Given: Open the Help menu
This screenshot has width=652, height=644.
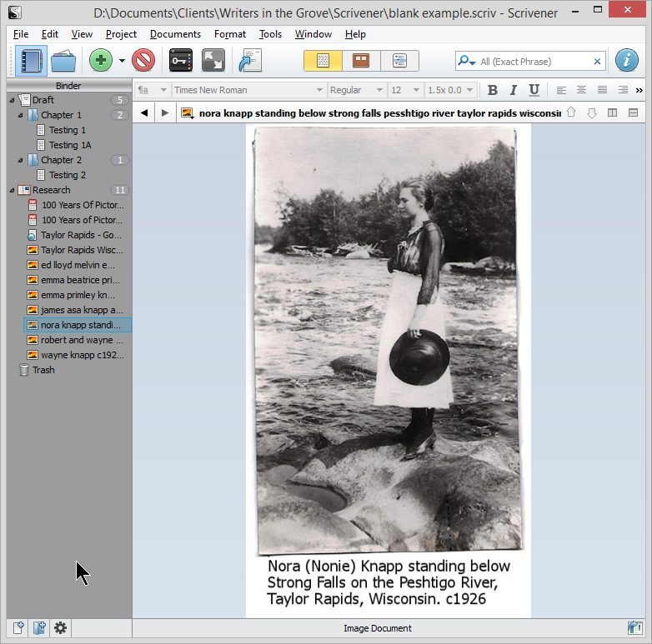Looking at the screenshot, I should 355,34.
